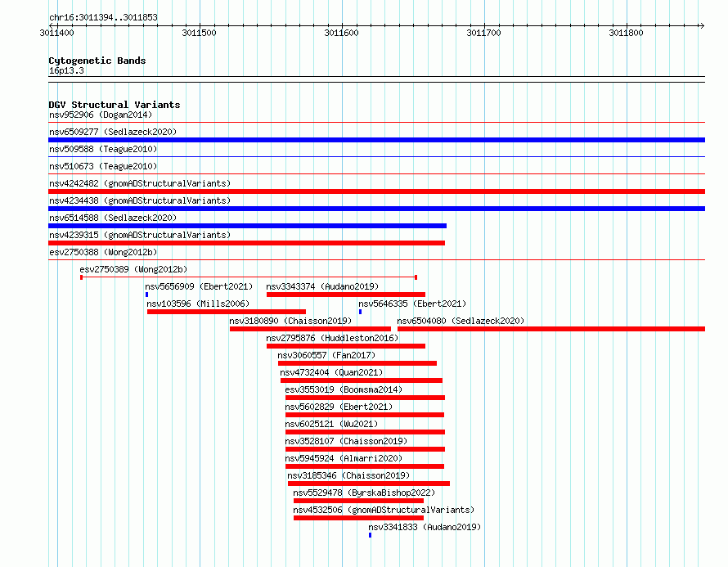This screenshot has height=567, width=728.
Task: Click the nsv5646335 (Ebert2021) blue marker
Action: (360, 312)
